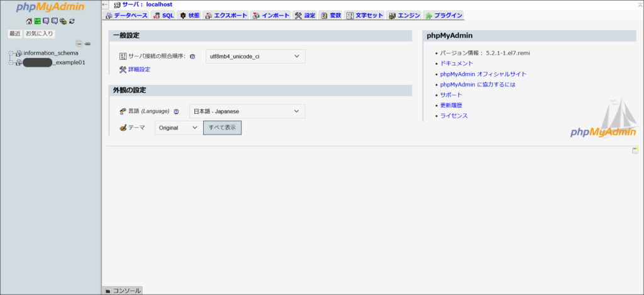
Task: Click the 外観の設定 section header
Action: point(260,91)
